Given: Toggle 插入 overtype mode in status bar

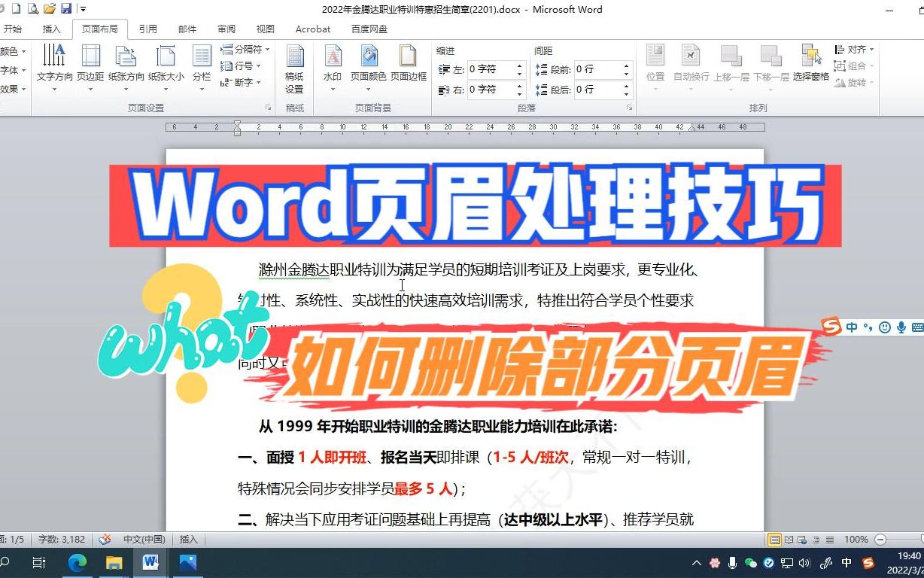Looking at the screenshot, I should click(188, 539).
